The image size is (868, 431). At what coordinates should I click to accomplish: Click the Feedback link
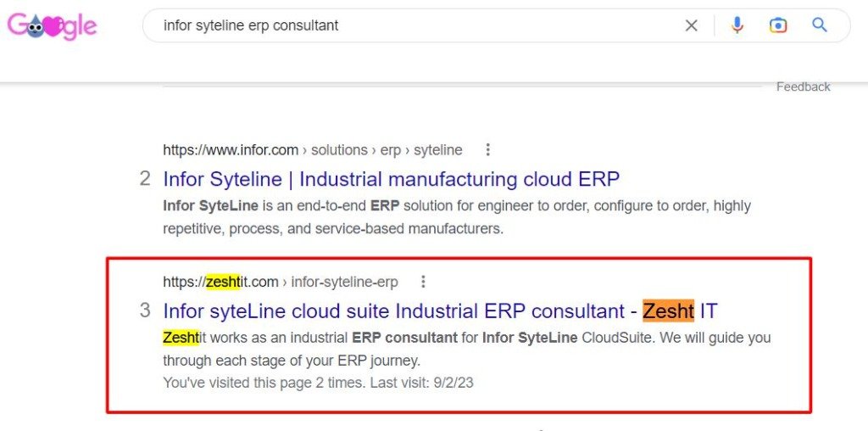coord(804,87)
